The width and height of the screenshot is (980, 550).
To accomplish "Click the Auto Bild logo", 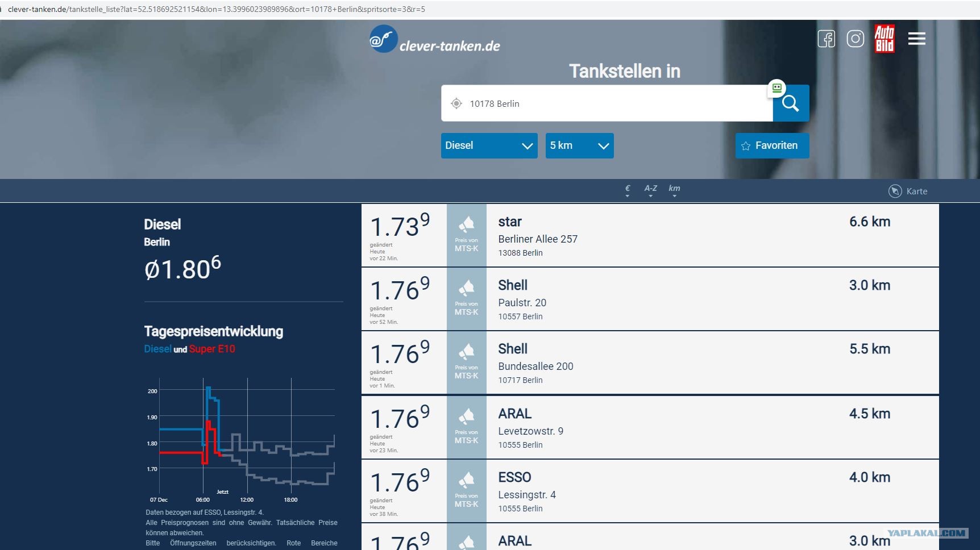I will pos(885,39).
